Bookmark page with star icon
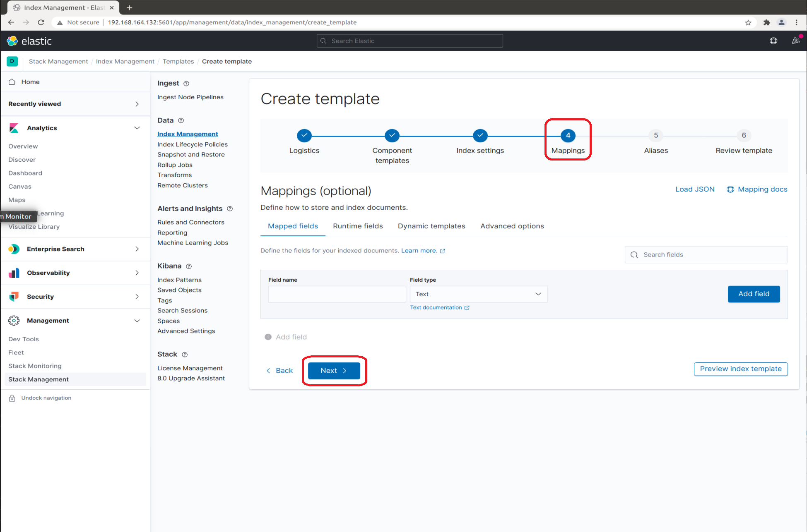The width and height of the screenshot is (807, 532). (x=748, y=22)
